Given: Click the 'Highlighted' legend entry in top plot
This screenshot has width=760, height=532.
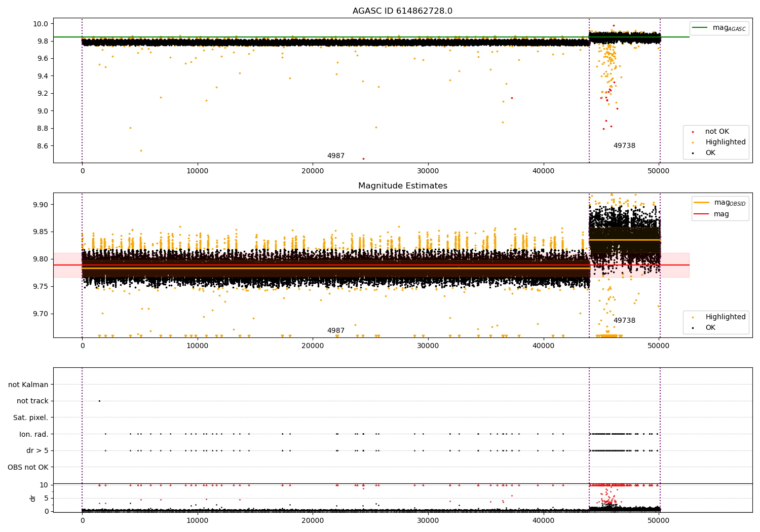Looking at the screenshot, I should (x=725, y=142).
